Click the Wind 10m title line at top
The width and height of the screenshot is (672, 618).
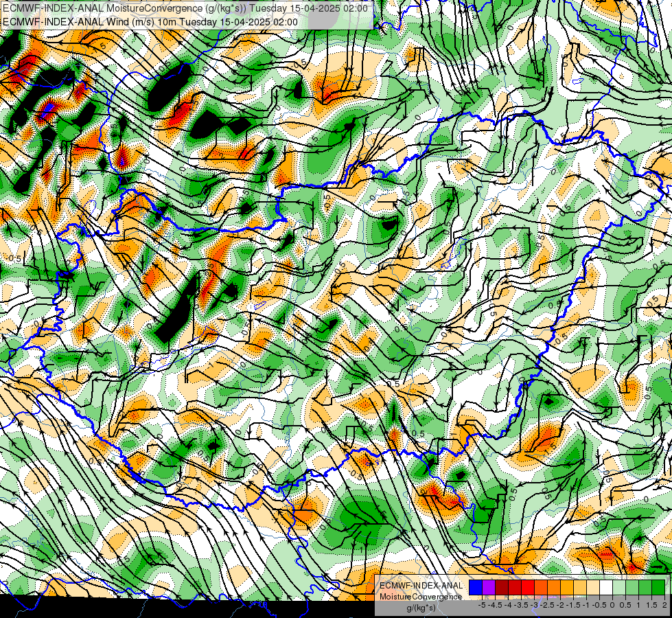[x=150, y=21]
